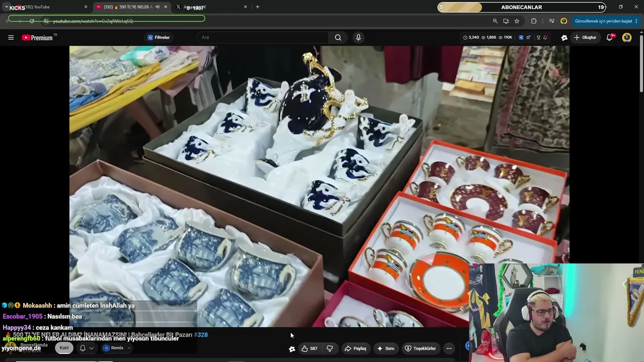Screen dimensions: 644x362
Task: Open the Remix dropdown
Action: coord(117,348)
